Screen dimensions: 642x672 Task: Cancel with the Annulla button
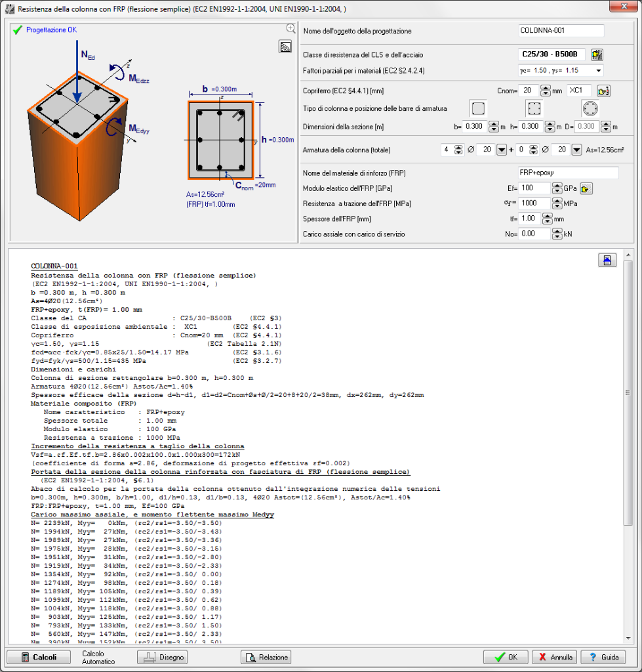click(555, 657)
